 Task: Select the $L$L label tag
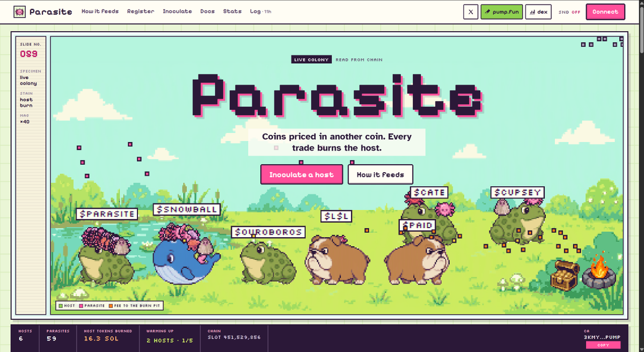[336, 216]
